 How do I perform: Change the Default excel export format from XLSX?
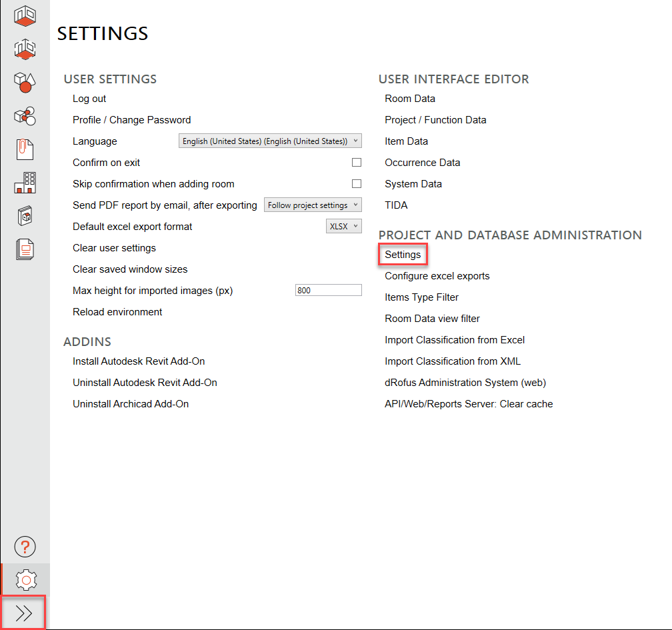(x=343, y=226)
